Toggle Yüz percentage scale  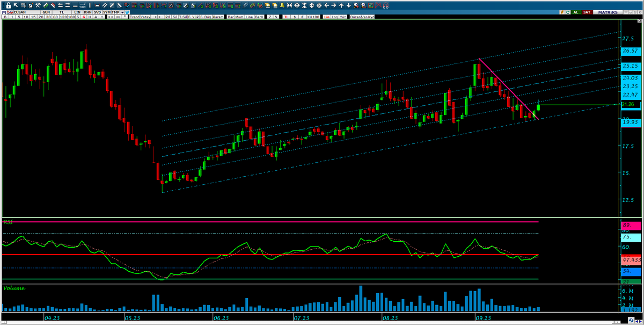[x=342, y=17]
